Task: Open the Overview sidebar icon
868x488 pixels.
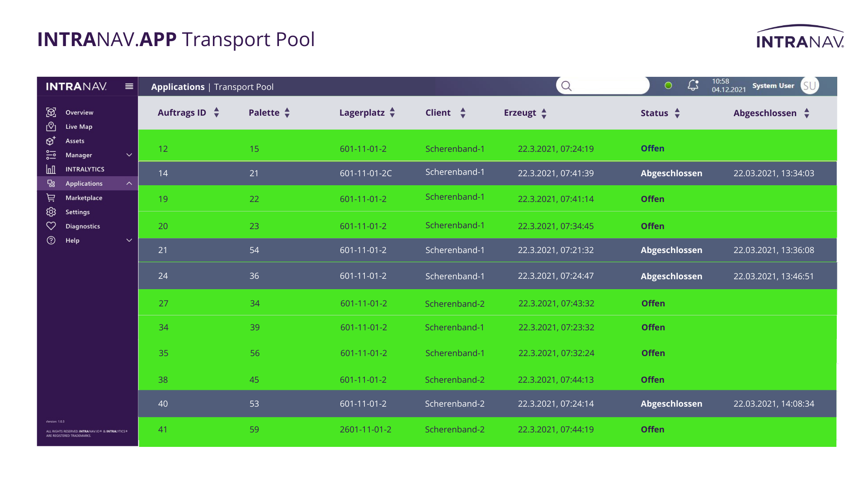Action: pyautogui.click(x=51, y=112)
